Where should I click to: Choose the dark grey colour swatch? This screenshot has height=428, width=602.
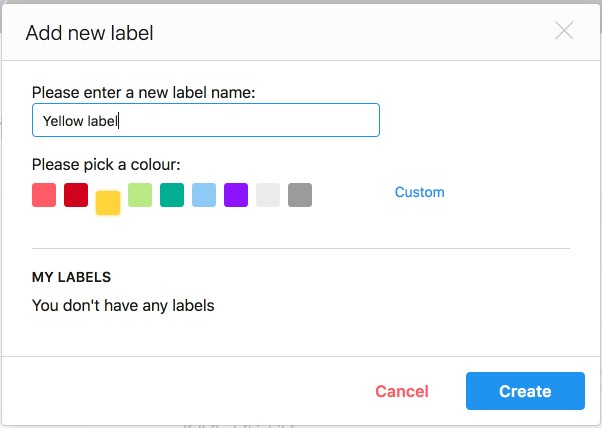300,195
